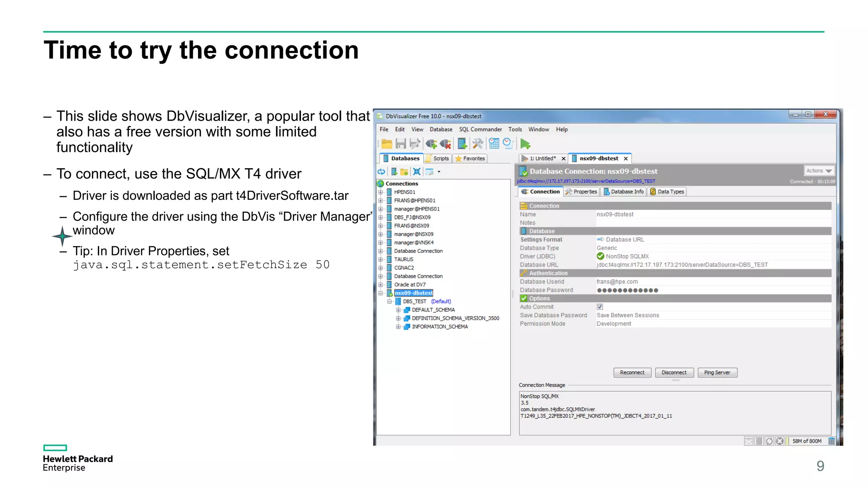868x488 pixels.
Task: Open the Data Types tab
Action: (667, 192)
